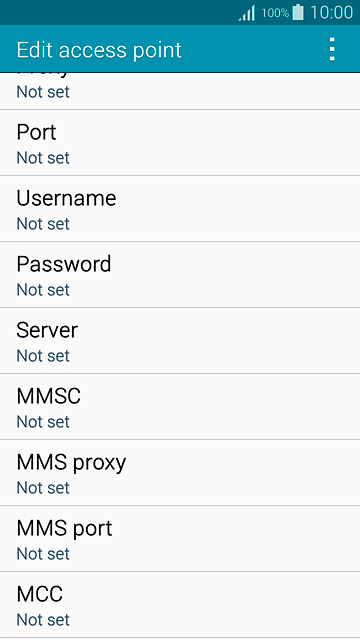The image size is (360, 640).
Task: Open the three-dot overflow menu
Action: click(332, 49)
